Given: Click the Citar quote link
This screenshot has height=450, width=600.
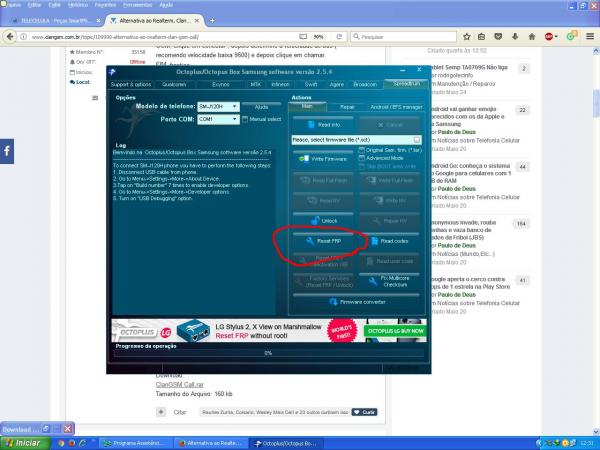Looking at the screenshot, I should pos(179,412).
